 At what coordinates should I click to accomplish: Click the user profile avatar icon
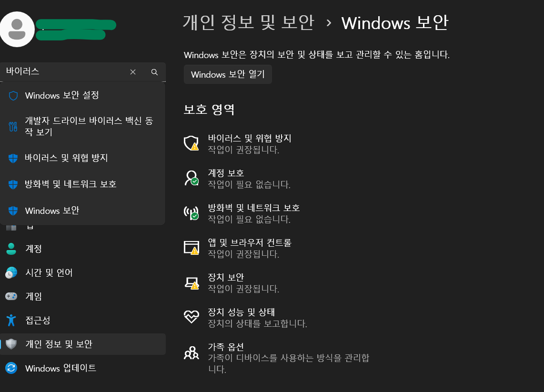[x=17, y=29]
